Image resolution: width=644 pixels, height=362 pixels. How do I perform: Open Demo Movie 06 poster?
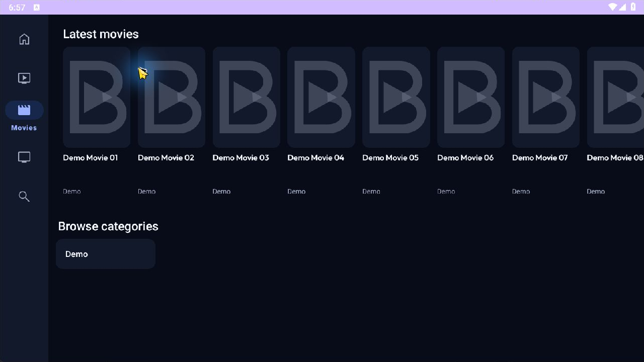[x=471, y=97]
